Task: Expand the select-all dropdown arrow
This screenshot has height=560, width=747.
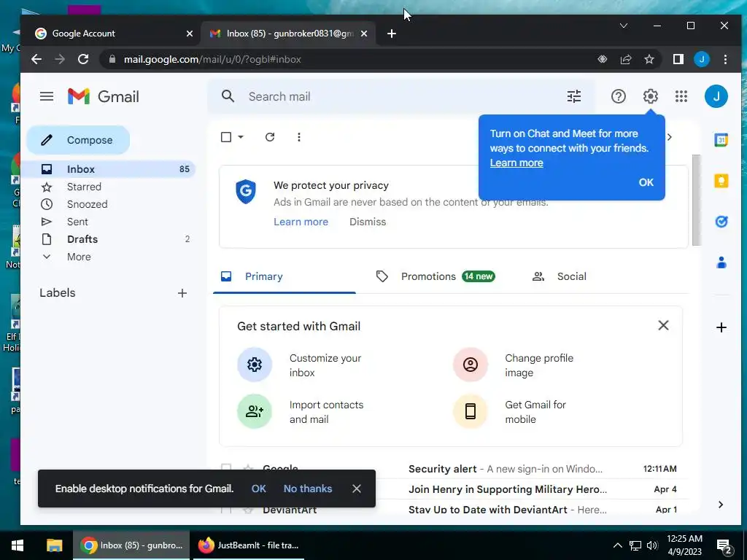Action: (241, 137)
